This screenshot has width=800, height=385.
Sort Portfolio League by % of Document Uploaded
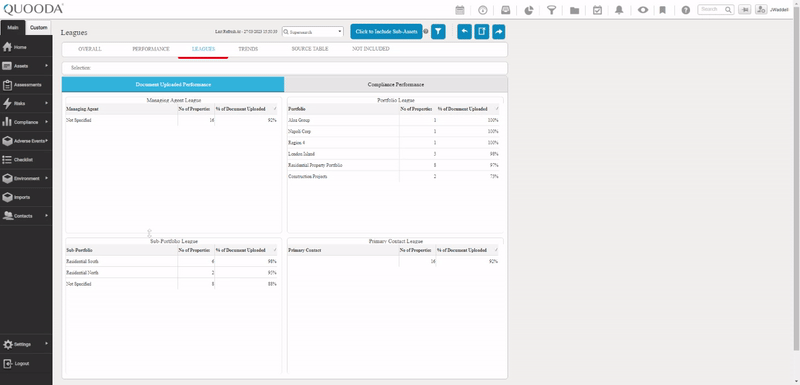click(x=468, y=109)
